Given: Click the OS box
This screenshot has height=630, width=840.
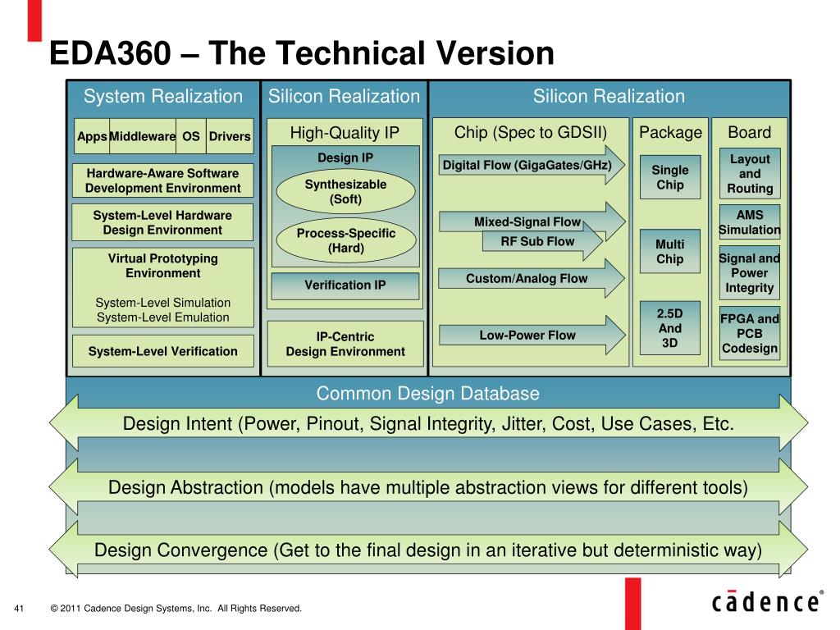Looking at the screenshot, I should tap(190, 136).
